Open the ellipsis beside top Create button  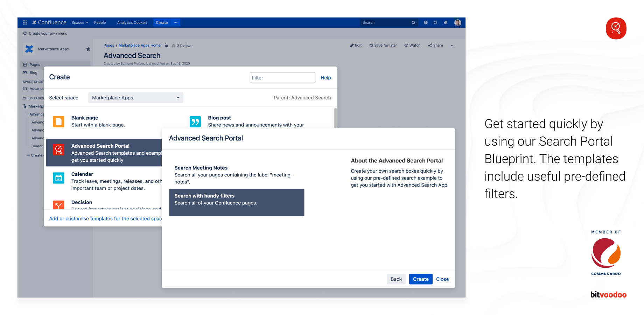click(x=176, y=22)
